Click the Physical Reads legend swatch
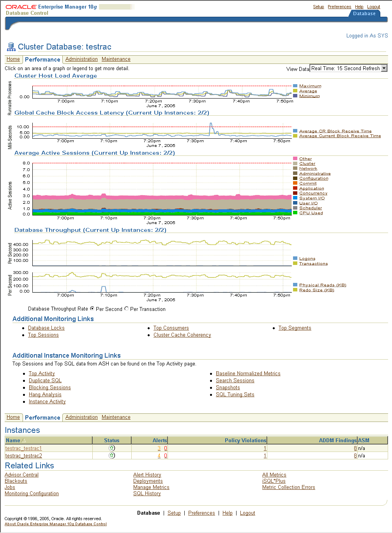The height and width of the screenshot is (533, 392). coord(295,285)
